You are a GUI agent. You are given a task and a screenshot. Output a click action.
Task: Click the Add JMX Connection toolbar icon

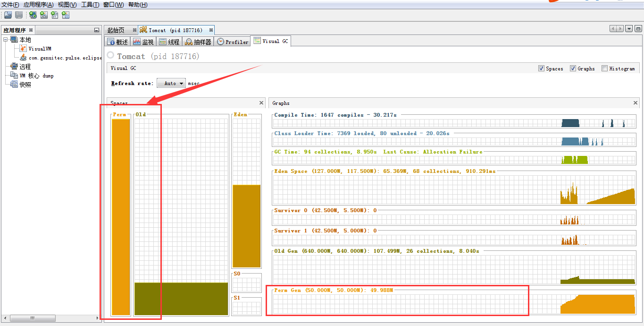(x=43, y=15)
